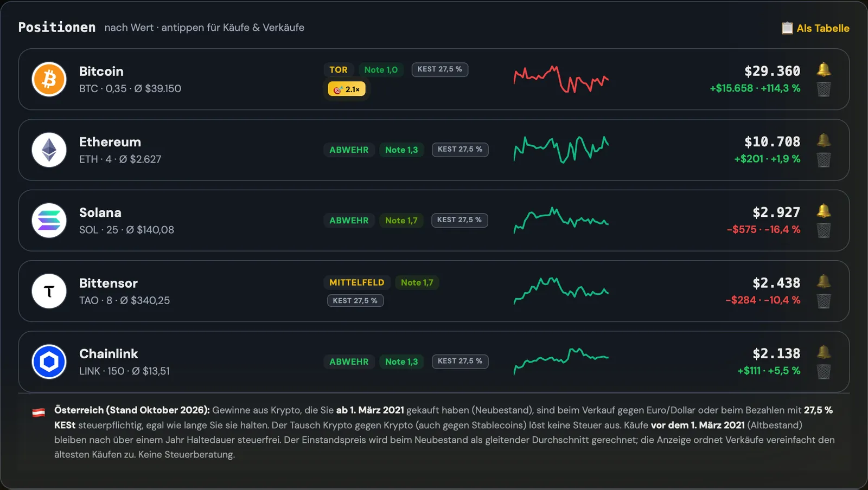This screenshot has height=490, width=868.
Task: Expand the Chainlink position for buys and sells
Action: [433, 362]
